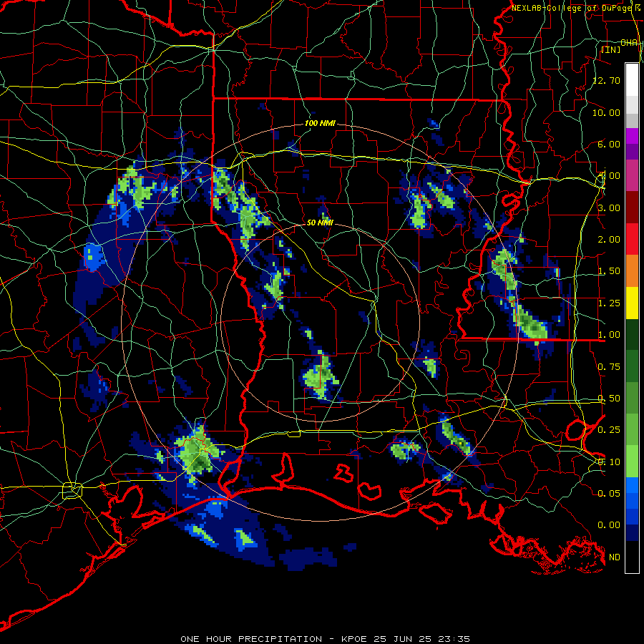Select the dark purple legend color swatch

pos(632,152)
